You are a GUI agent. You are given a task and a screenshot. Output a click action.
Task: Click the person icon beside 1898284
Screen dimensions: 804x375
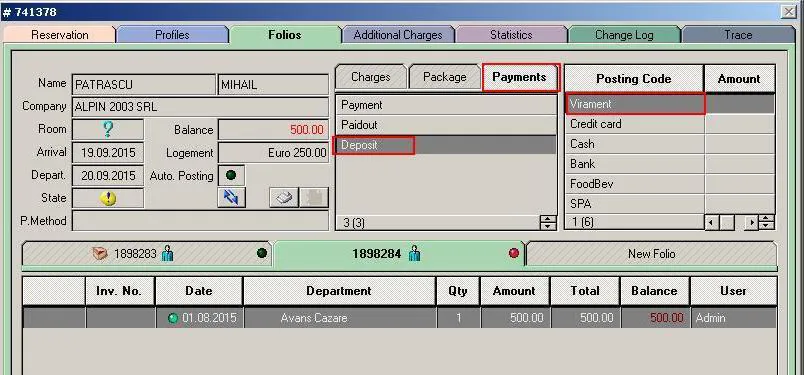414,253
